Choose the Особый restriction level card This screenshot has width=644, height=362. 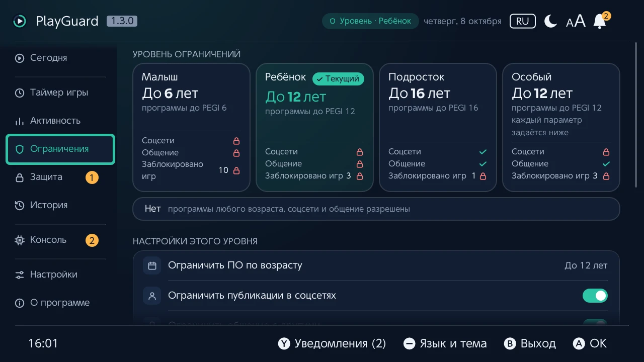coord(561,127)
